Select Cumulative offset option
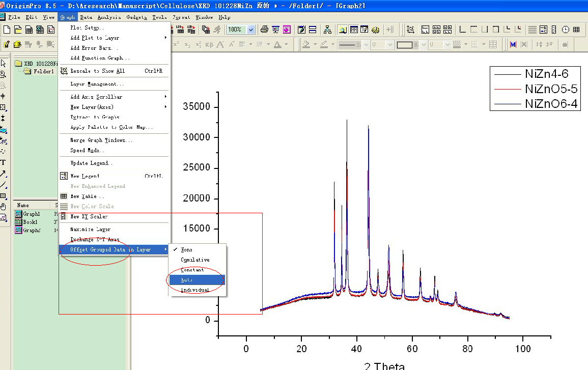This screenshot has height=370, width=588. 195,260
